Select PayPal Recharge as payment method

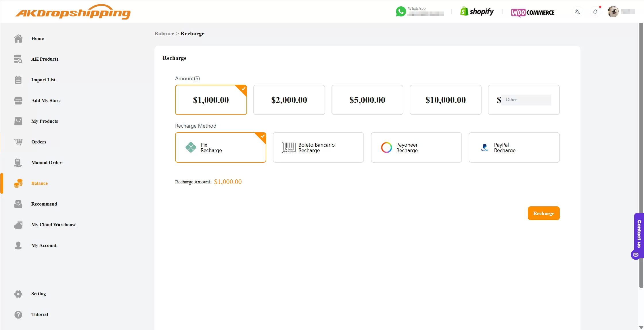coord(514,147)
